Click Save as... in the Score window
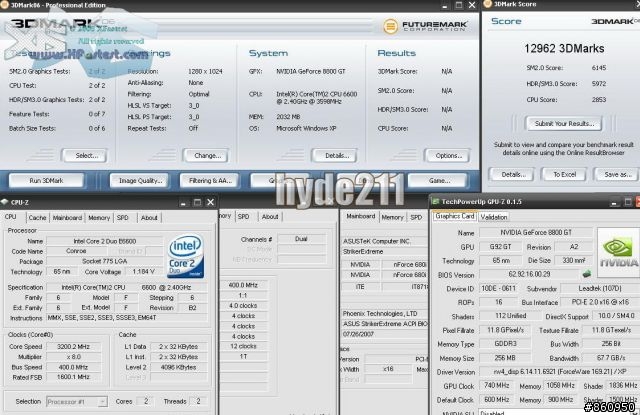640x415 pixels. (617, 174)
